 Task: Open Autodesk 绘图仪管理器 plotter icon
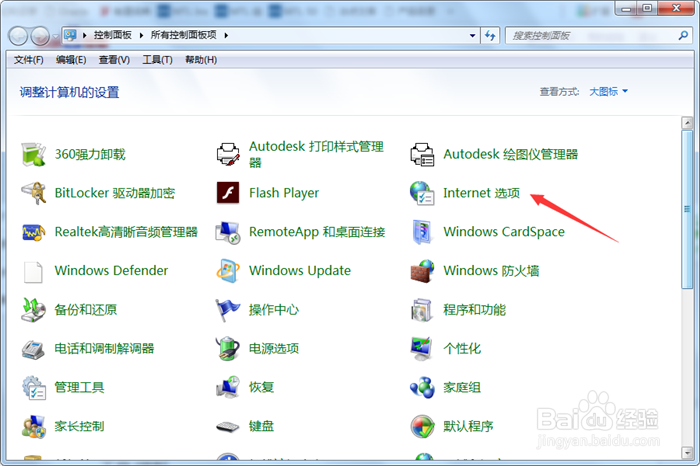422,154
